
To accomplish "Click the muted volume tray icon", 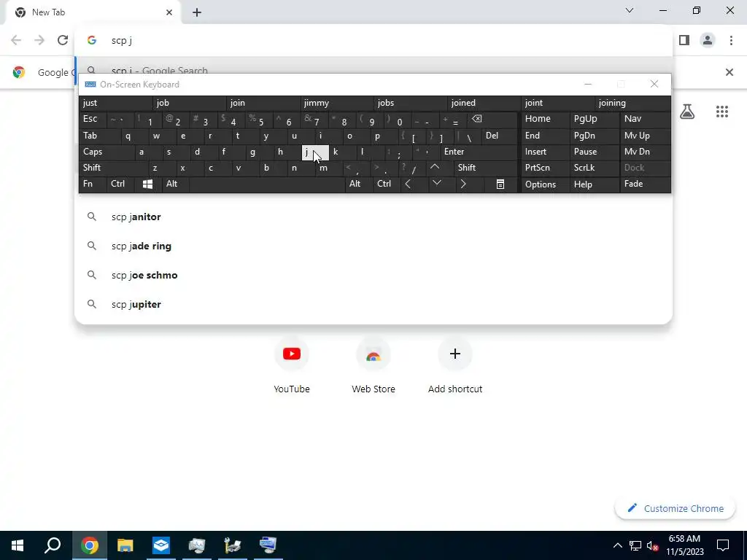I will click(x=652, y=545).
